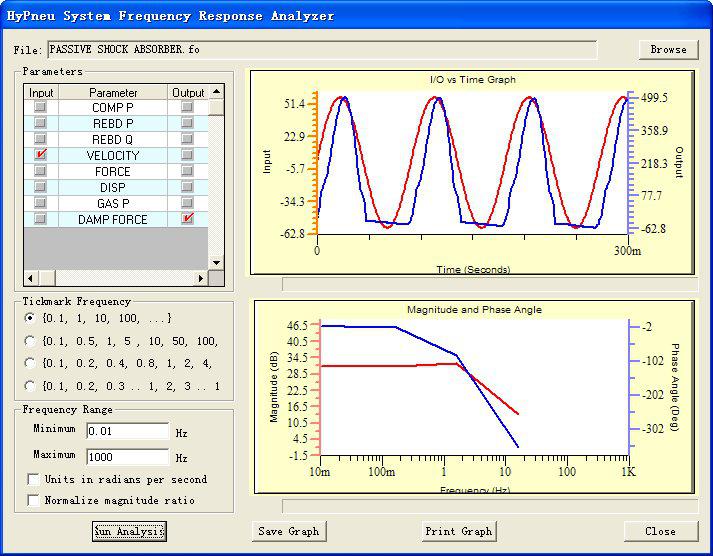Click the Input column header
Screen dimensions: 713x556
41,93
